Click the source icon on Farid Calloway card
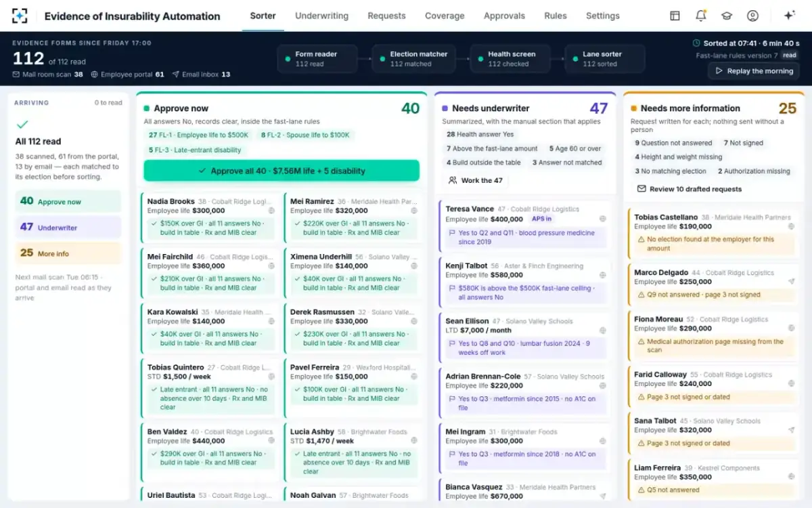 [x=791, y=383]
